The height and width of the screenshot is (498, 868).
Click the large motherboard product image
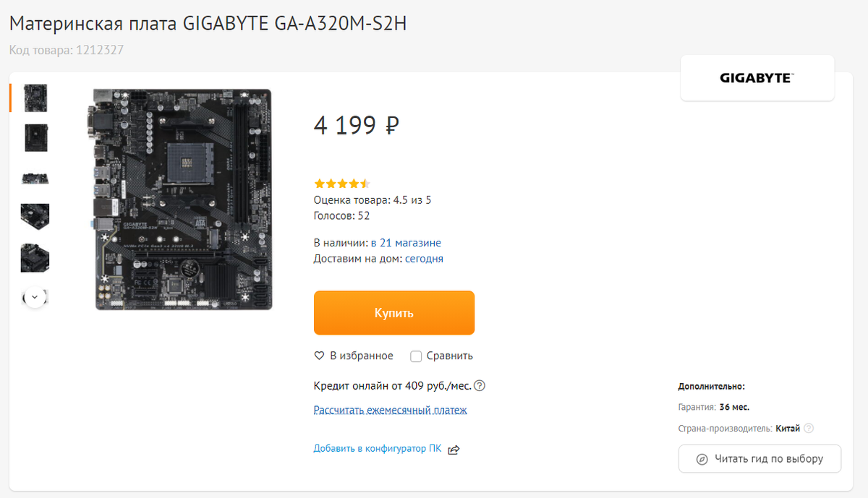(184, 199)
